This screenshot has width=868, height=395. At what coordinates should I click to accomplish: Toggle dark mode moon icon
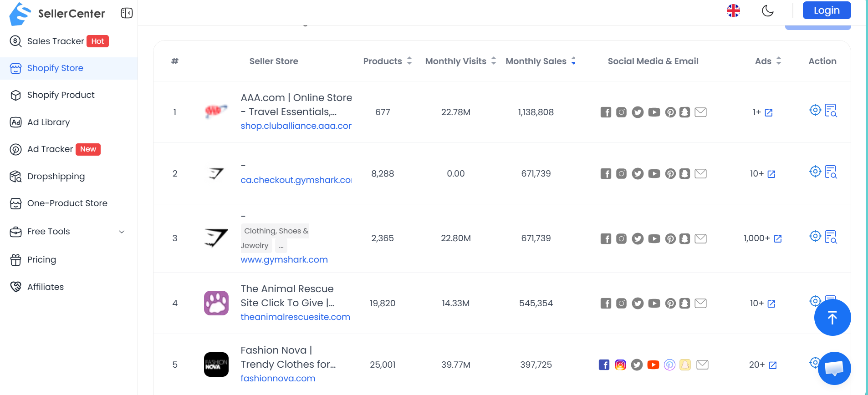pos(768,10)
